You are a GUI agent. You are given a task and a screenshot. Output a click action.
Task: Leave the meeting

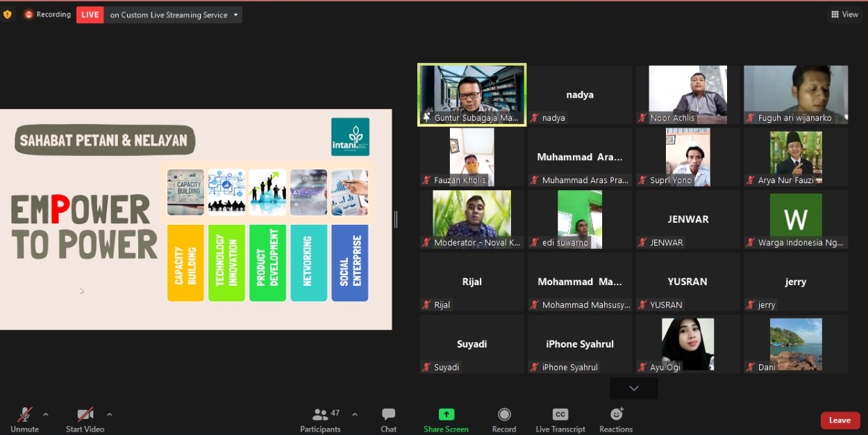tap(840, 420)
